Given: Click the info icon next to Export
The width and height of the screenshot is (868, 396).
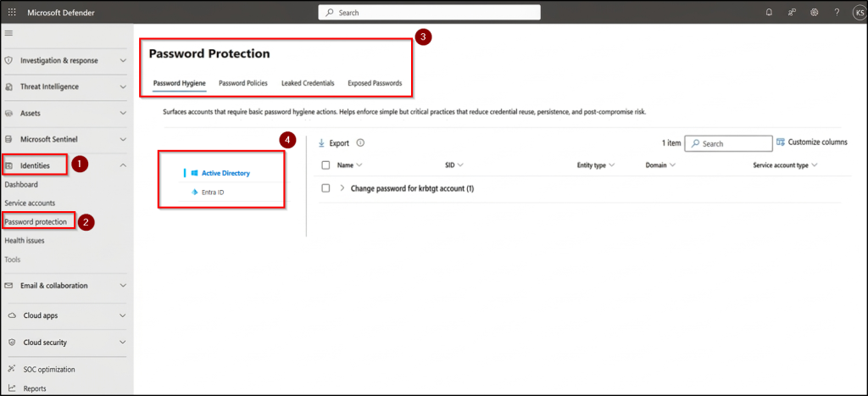Looking at the screenshot, I should tap(360, 143).
